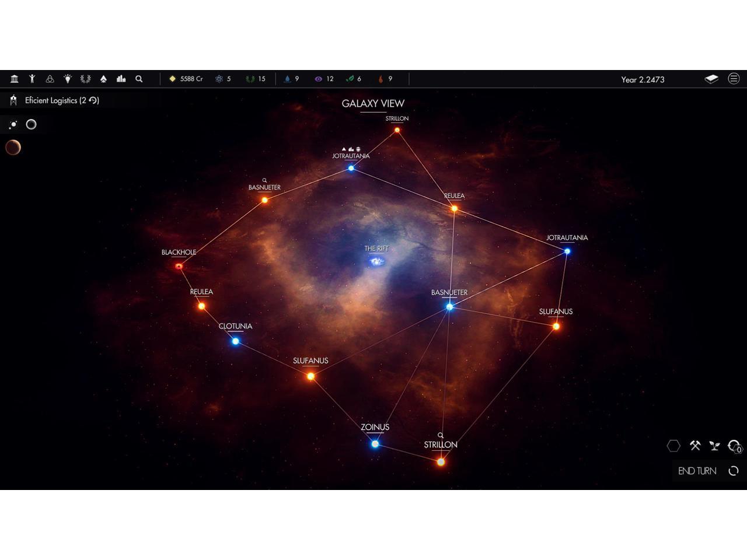747x560 pixels.
Task: Click the empty hexagon icon
Action: point(673,446)
